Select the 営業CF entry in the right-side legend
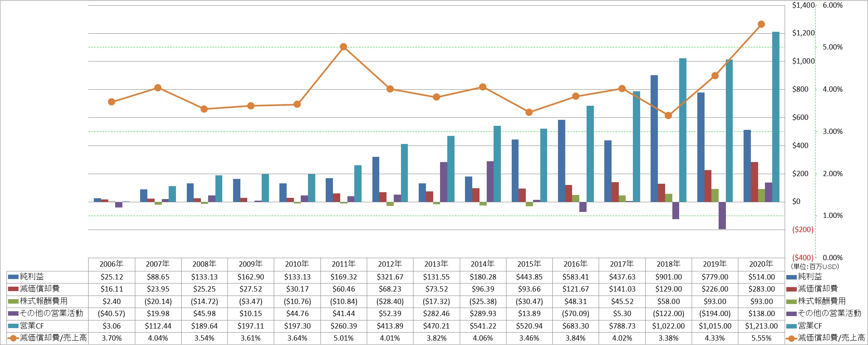The image size is (868, 345). (804, 326)
